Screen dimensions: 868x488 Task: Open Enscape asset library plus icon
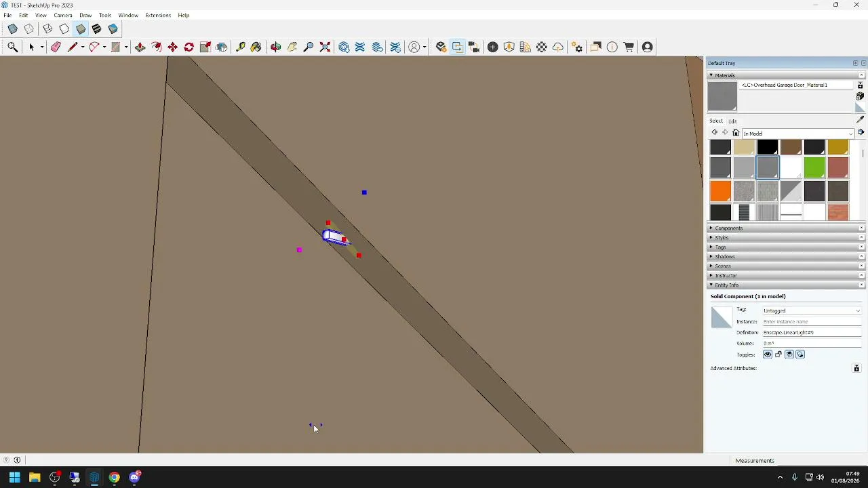(x=493, y=47)
